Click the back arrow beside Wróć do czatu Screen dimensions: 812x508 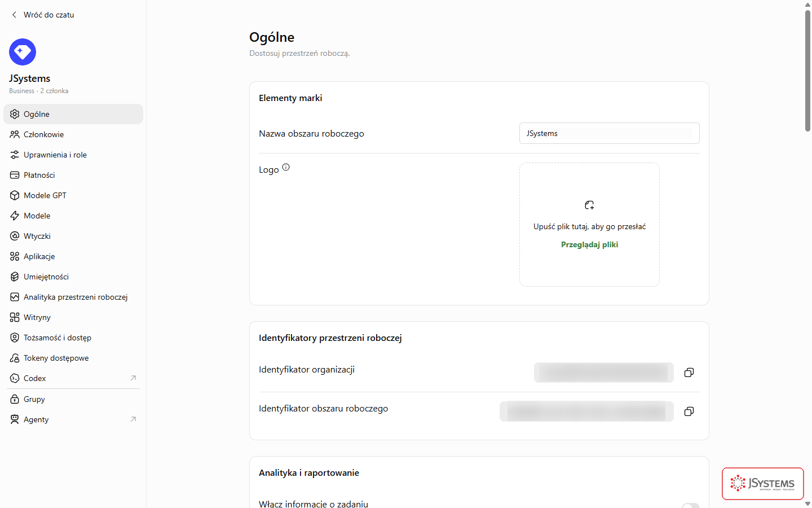pos(14,15)
